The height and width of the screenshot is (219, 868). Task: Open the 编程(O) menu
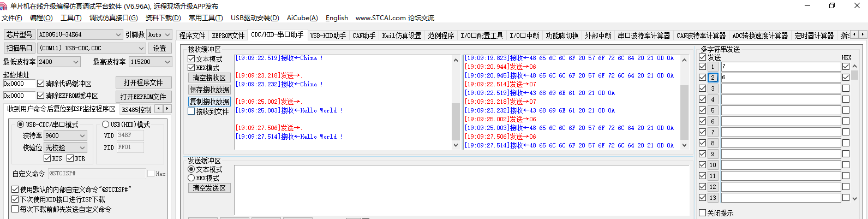tap(41, 18)
